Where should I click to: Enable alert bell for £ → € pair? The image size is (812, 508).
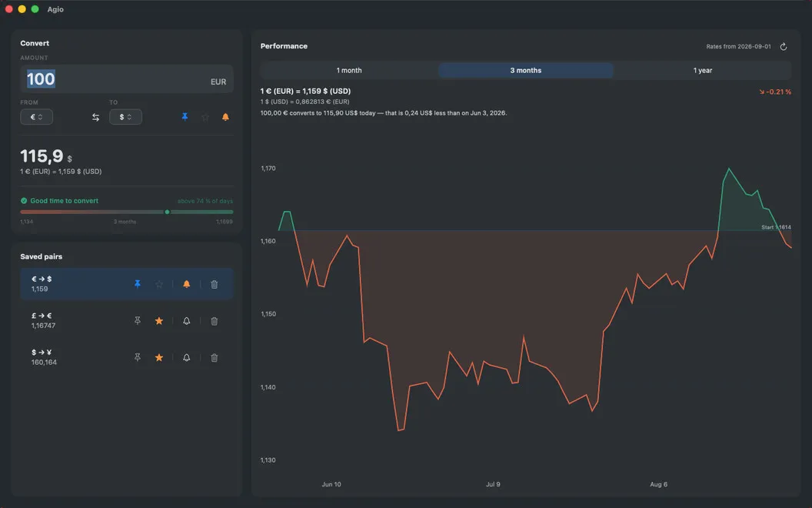coord(186,321)
